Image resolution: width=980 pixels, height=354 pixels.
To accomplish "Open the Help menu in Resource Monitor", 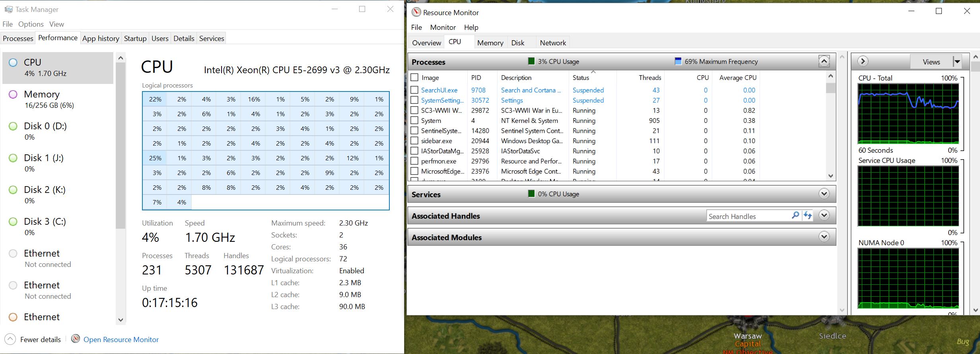I will click(471, 27).
